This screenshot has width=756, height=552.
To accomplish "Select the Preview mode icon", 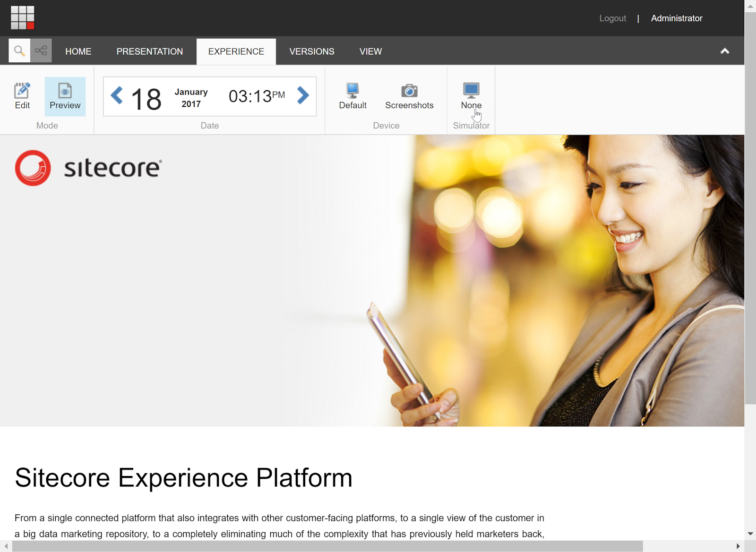I will 65,96.
